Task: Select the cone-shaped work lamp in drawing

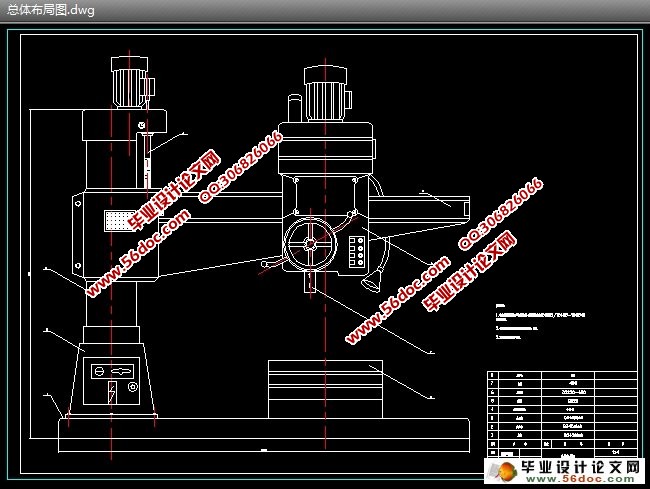Action: click(372, 281)
